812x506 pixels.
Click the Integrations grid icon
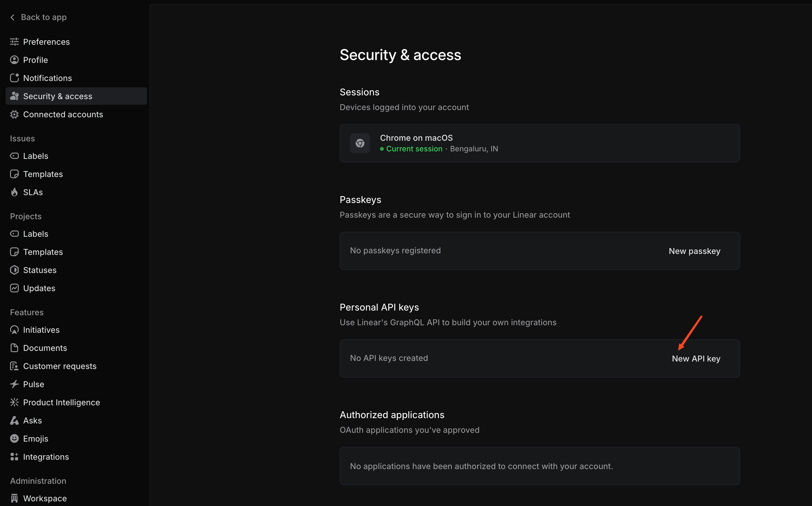[14, 457]
